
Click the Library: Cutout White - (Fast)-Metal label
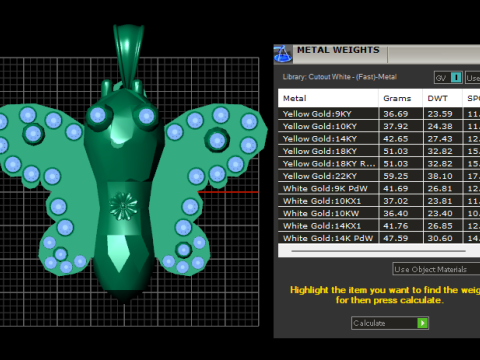[340, 77]
